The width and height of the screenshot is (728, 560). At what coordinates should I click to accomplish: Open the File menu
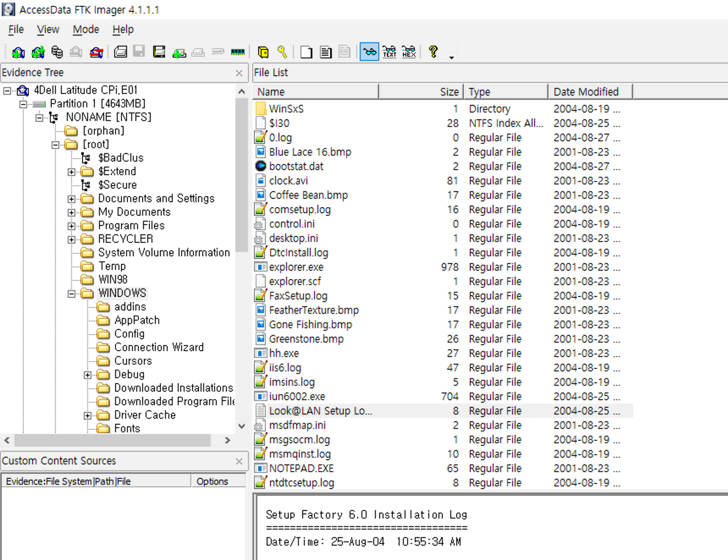point(16,30)
